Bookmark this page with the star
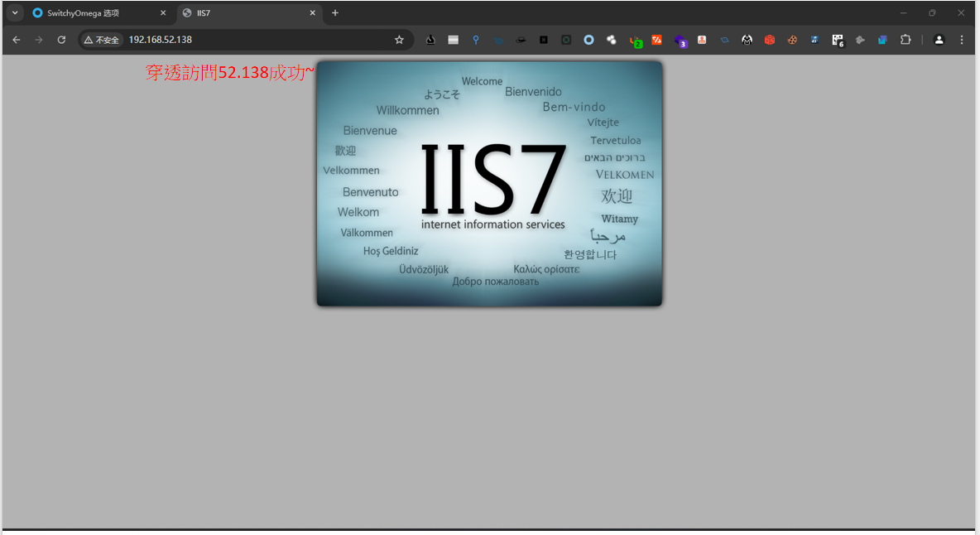This screenshot has width=980, height=535. (400, 40)
